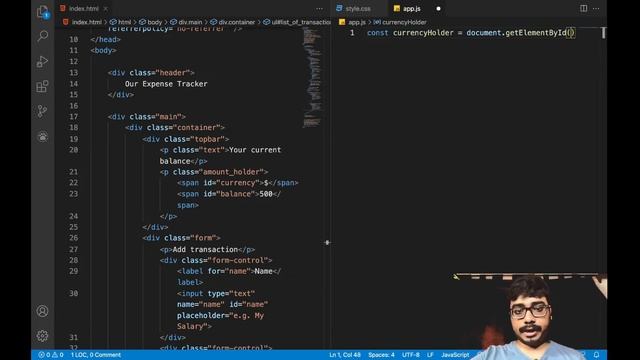Click the amount_holder paragraph tag on line 21

pos(214,172)
